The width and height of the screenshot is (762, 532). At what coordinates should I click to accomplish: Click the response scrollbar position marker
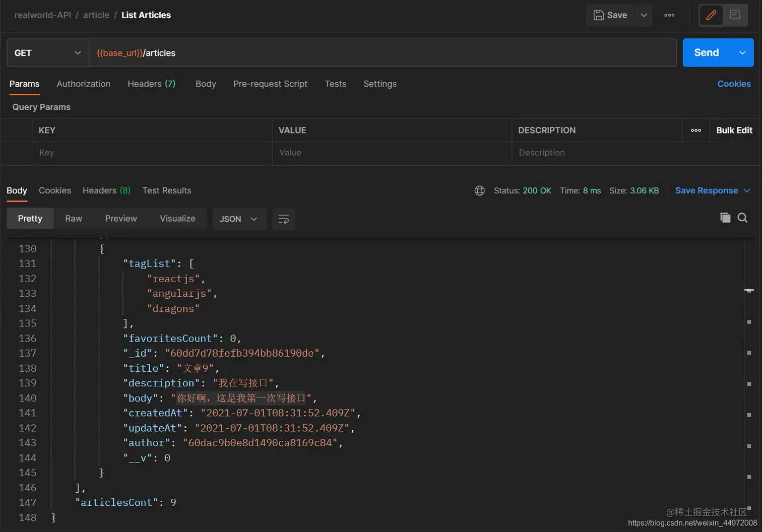pyautogui.click(x=749, y=290)
